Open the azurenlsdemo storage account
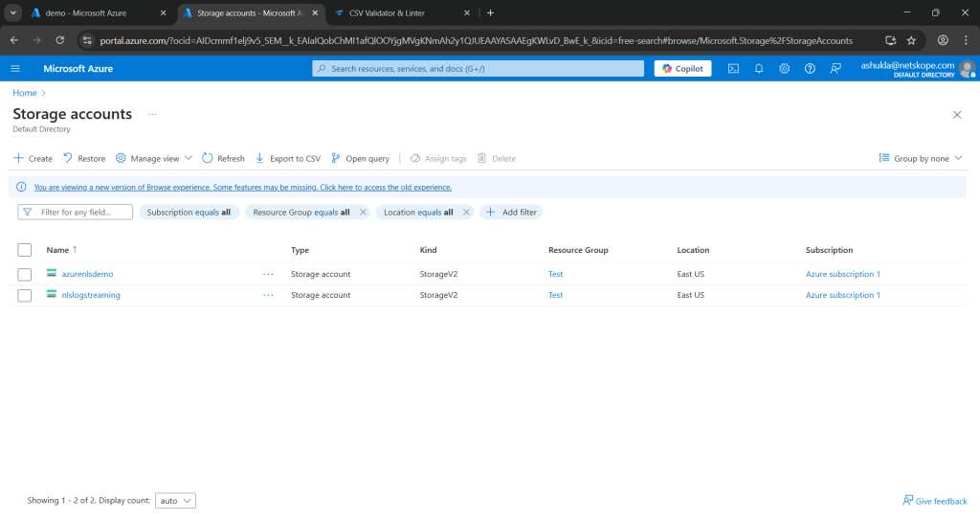 [x=87, y=274]
